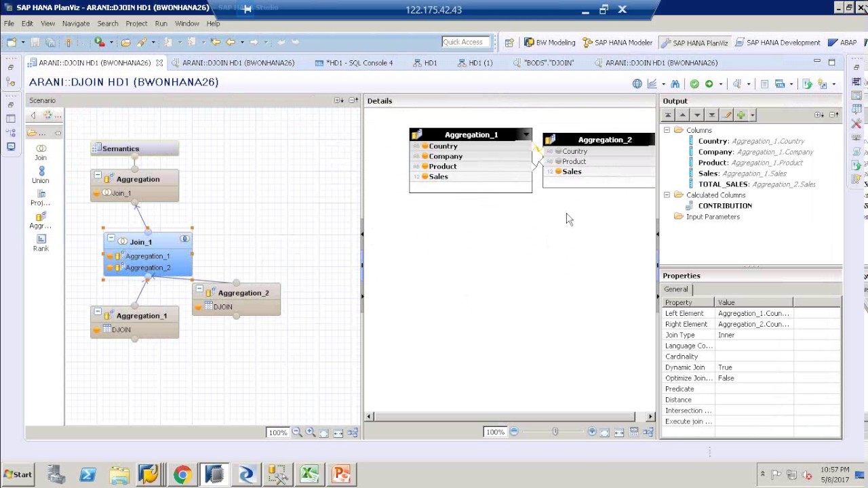Collapse the Aggregation_1 node box
This screenshot has width=868, height=488.
tap(98, 312)
